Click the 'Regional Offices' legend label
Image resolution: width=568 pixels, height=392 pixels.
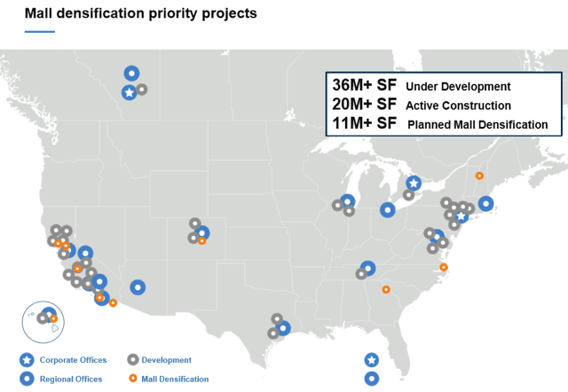pyautogui.click(x=71, y=380)
